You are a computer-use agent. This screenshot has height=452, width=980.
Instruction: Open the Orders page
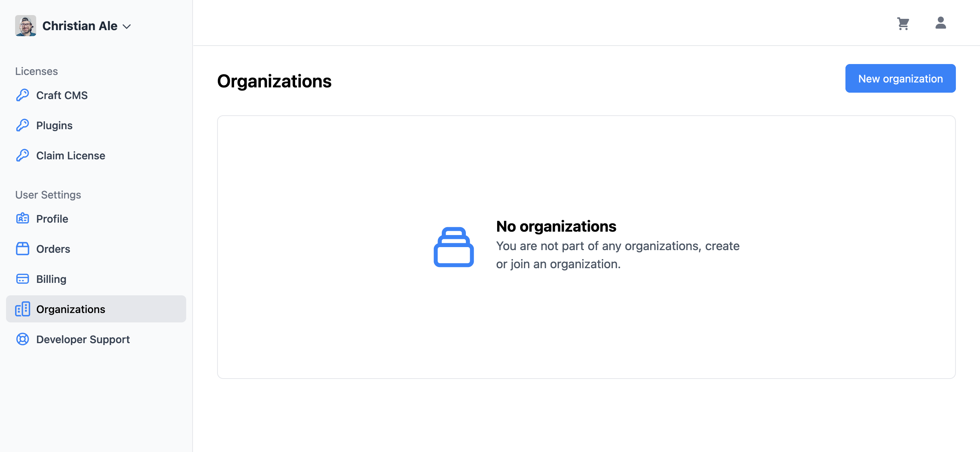click(x=96, y=249)
